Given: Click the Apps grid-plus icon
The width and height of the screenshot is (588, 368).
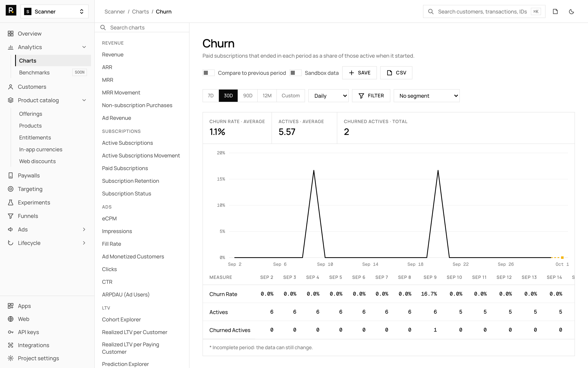Looking at the screenshot, I should (x=10, y=306).
